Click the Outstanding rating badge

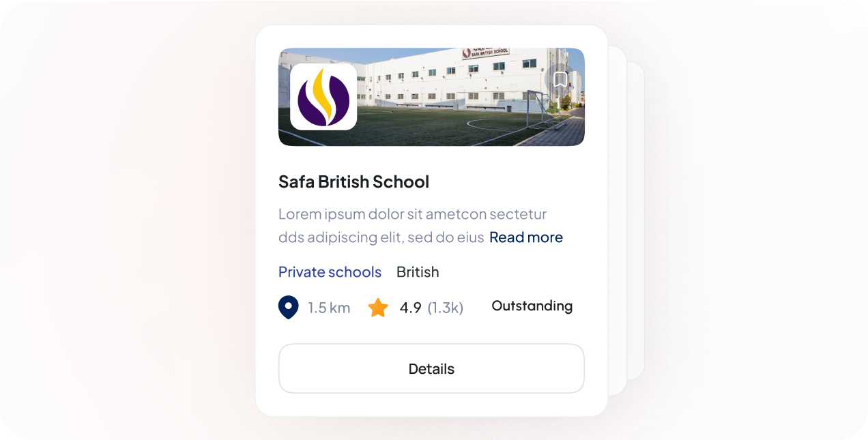pyautogui.click(x=532, y=306)
